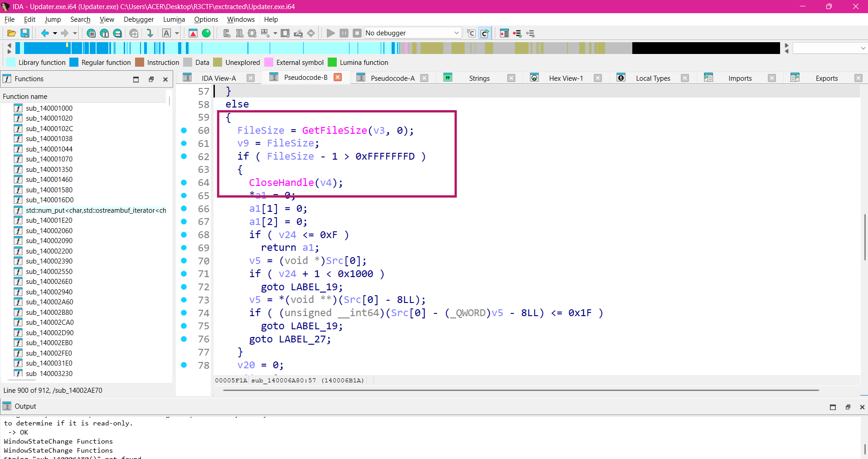Click the green circle toolbar icon
868x459 pixels.
206,33
